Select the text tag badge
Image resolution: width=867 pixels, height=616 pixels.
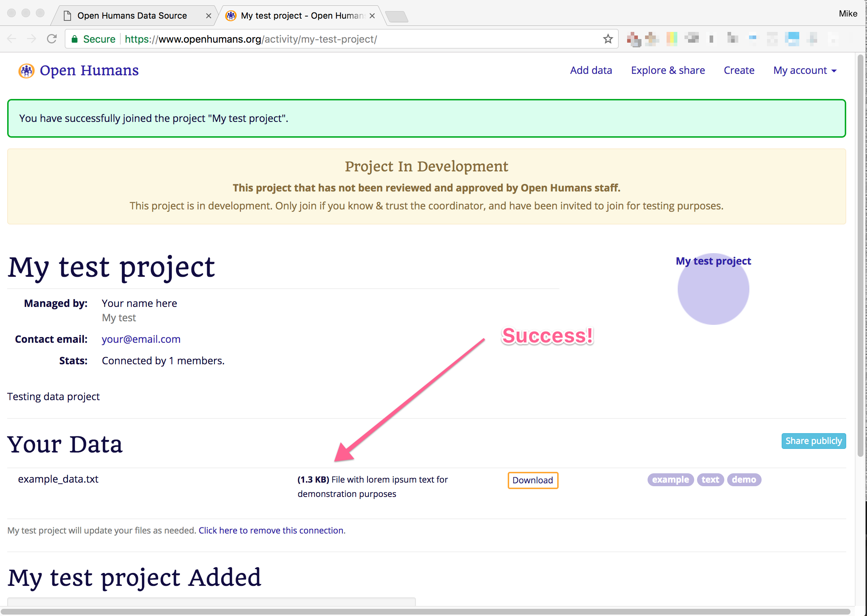710,479
